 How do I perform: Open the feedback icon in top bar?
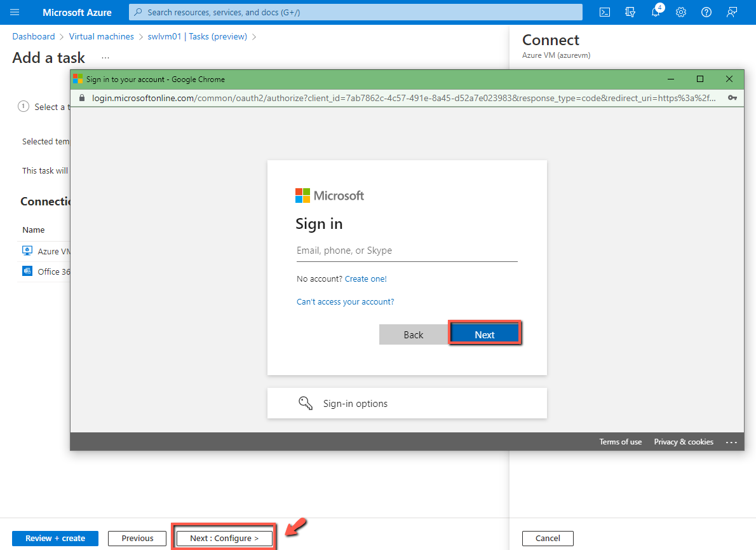click(732, 12)
